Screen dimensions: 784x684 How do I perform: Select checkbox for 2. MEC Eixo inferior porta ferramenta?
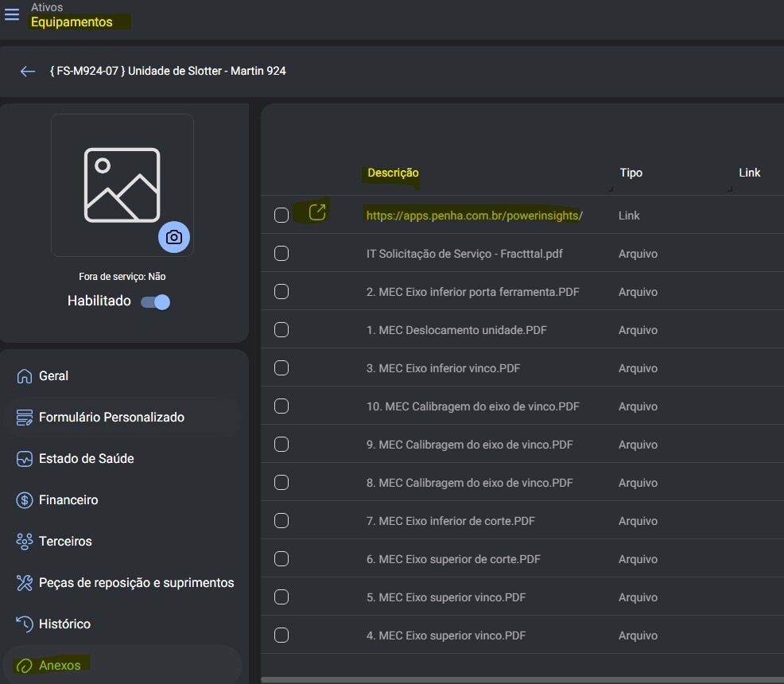pos(281,292)
